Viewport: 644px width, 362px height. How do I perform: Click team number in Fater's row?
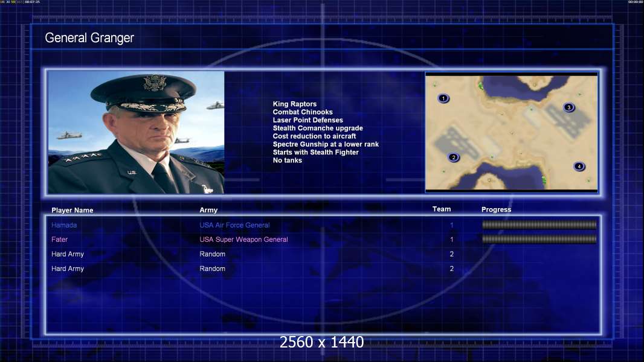(451, 240)
